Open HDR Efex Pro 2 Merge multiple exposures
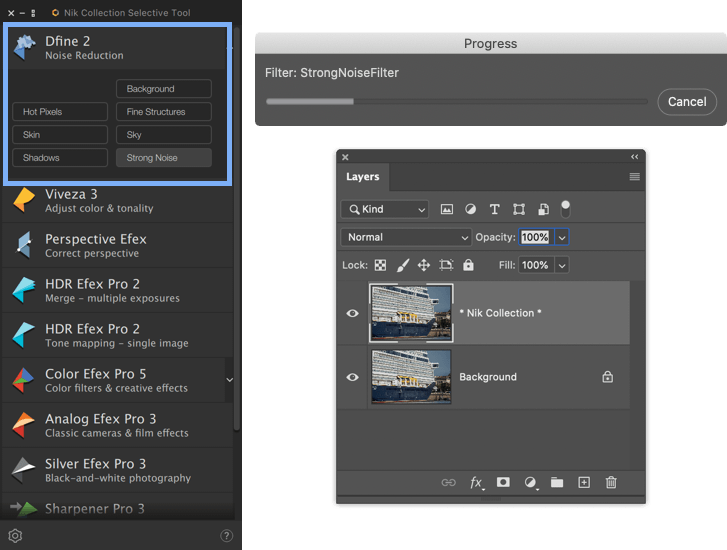Image resolution: width=727 pixels, height=550 pixels. 117,290
